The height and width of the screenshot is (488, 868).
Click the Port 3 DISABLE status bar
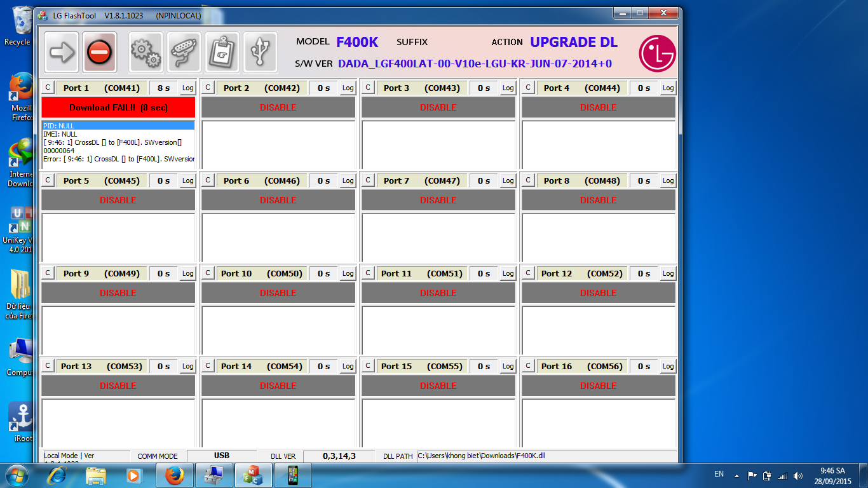click(438, 107)
